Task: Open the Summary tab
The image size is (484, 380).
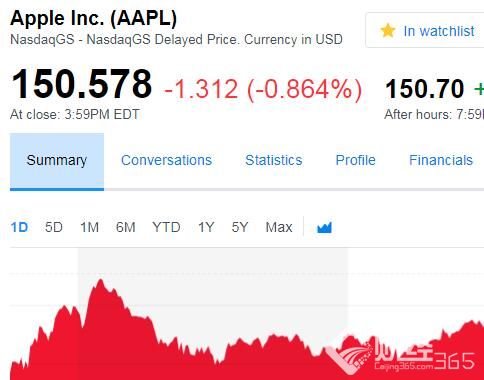Action: pos(57,162)
